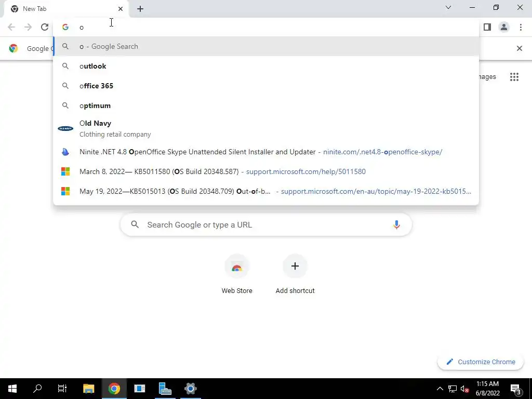The image size is (532, 399).
Task: Click the Ninite favicon
Action: 65,152
